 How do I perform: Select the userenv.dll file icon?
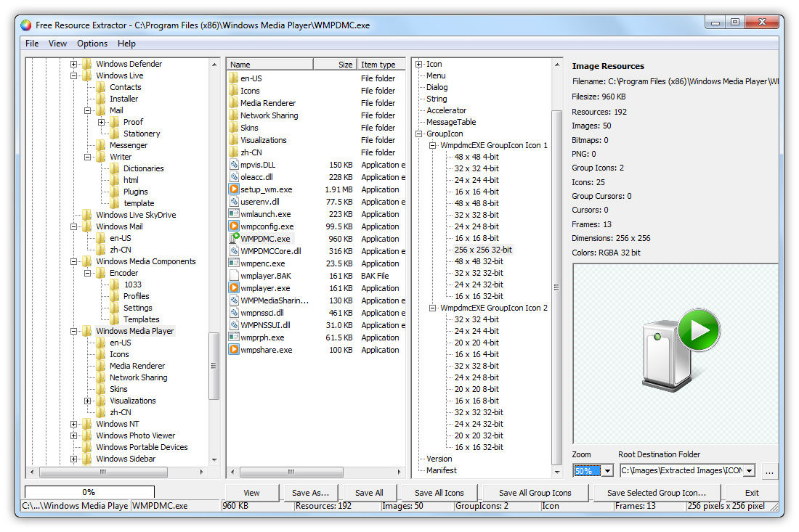click(234, 202)
